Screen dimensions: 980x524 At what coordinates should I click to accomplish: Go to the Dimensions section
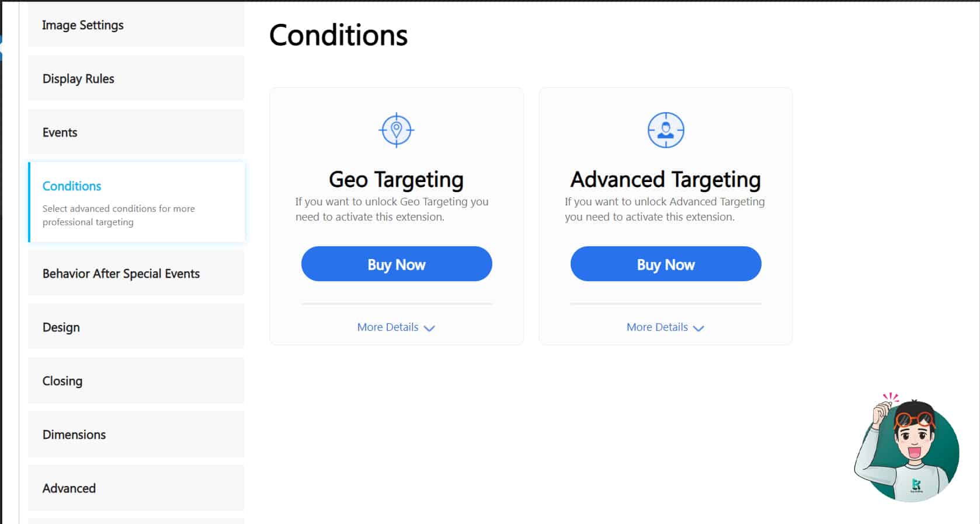[x=136, y=434]
